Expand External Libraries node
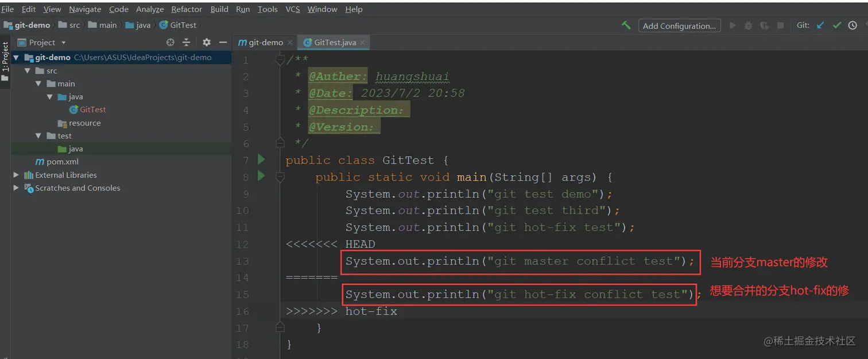This screenshot has width=868, height=359. point(16,175)
